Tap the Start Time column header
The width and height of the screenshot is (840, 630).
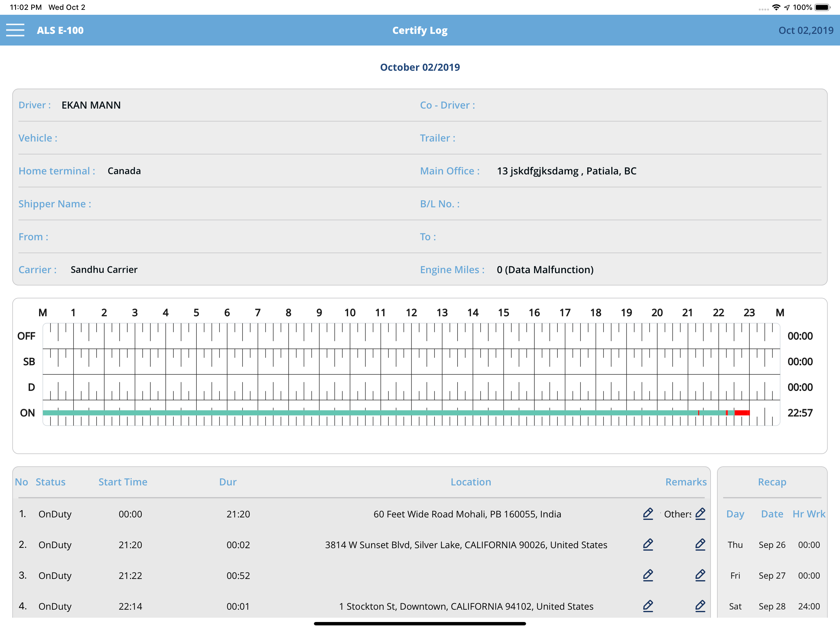(123, 482)
